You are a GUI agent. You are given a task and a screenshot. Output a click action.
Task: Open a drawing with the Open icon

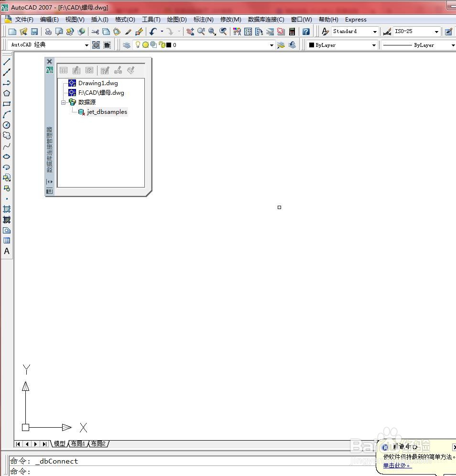click(23, 32)
